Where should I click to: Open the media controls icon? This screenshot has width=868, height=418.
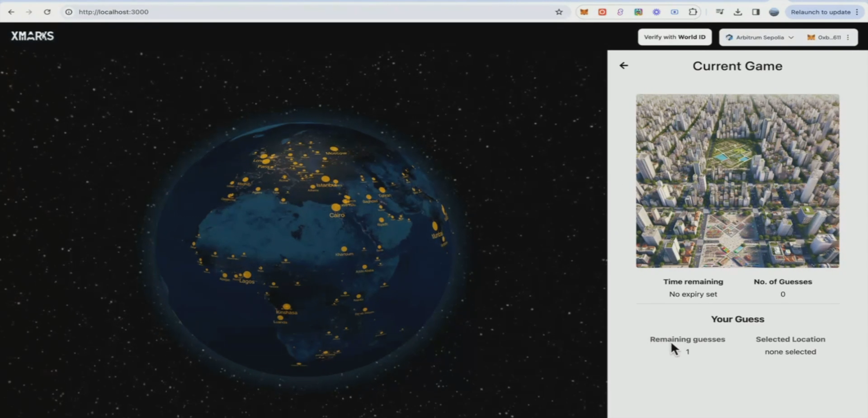720,12
